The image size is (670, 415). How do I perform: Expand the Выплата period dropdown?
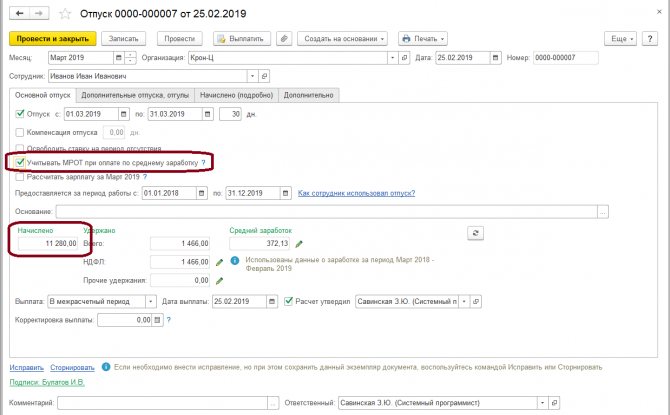pos(151,300)
